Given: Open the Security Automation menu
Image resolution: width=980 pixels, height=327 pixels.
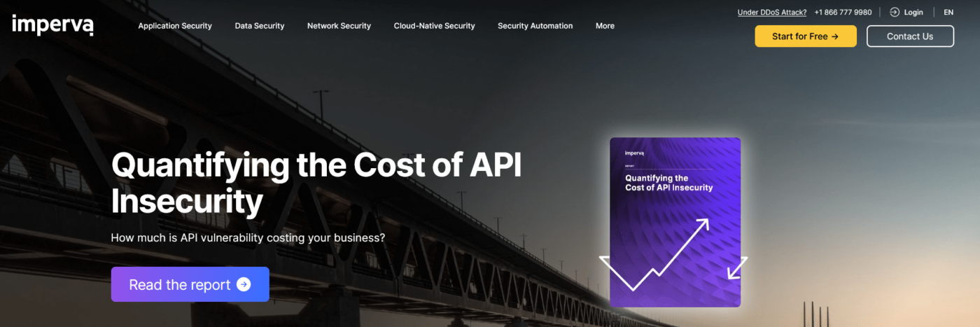Looking at the screenshot, I should coord(535,26).
